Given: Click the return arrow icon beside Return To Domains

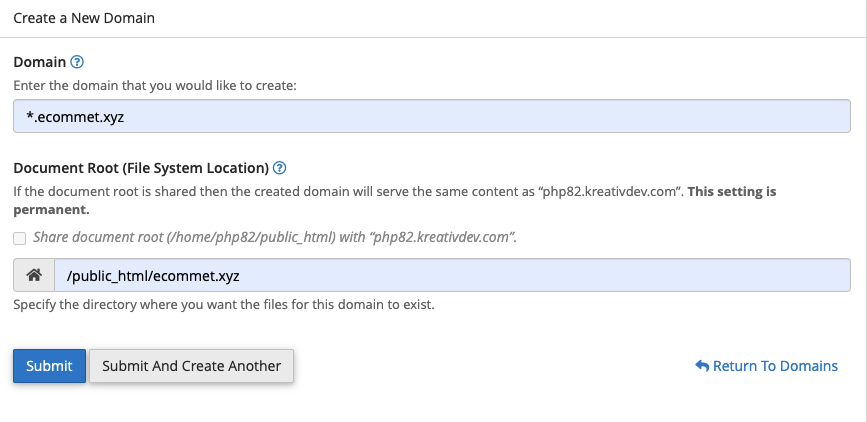Looking at the screenshot, I should tap(701, 366).
